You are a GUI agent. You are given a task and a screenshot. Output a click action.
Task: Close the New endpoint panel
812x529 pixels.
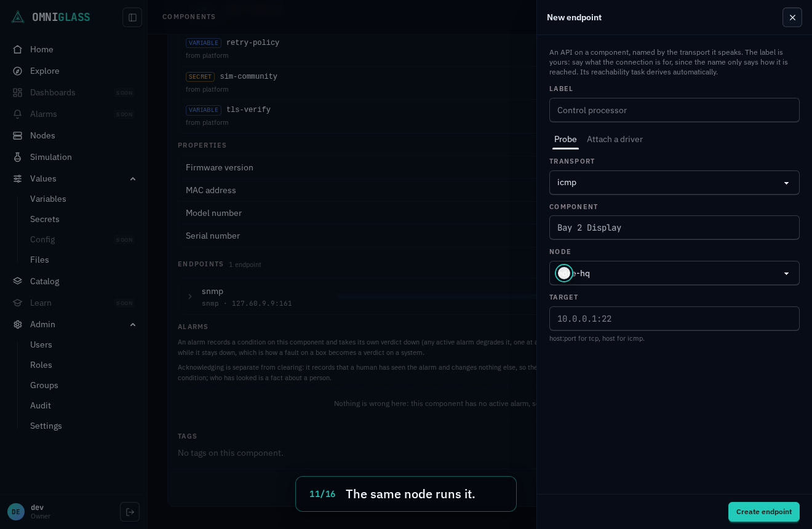click(792, 17)
